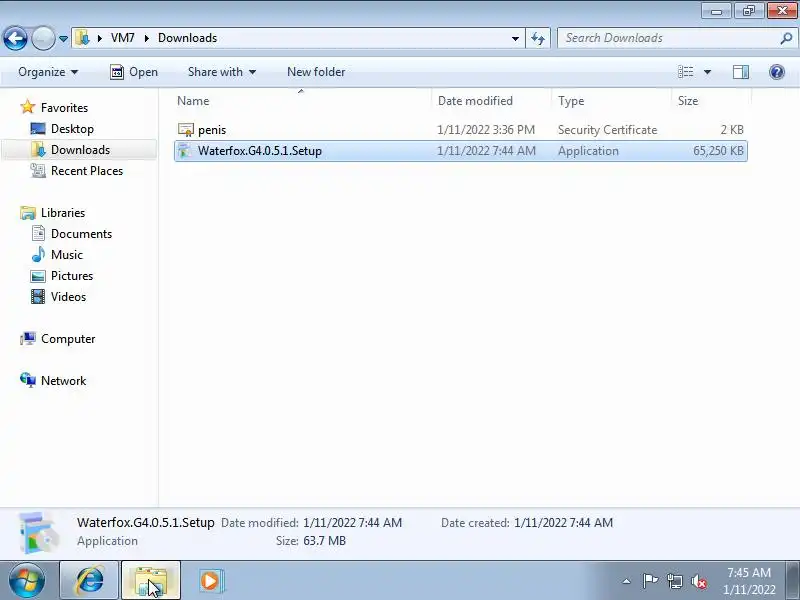Expand the view options dropdown arrow
Screen dimensions: 800x600
(707, 72)
